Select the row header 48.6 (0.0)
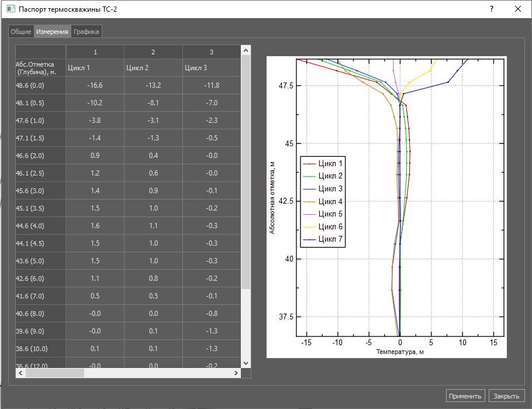This screenshot has width=532, height=409. [40, 85]
